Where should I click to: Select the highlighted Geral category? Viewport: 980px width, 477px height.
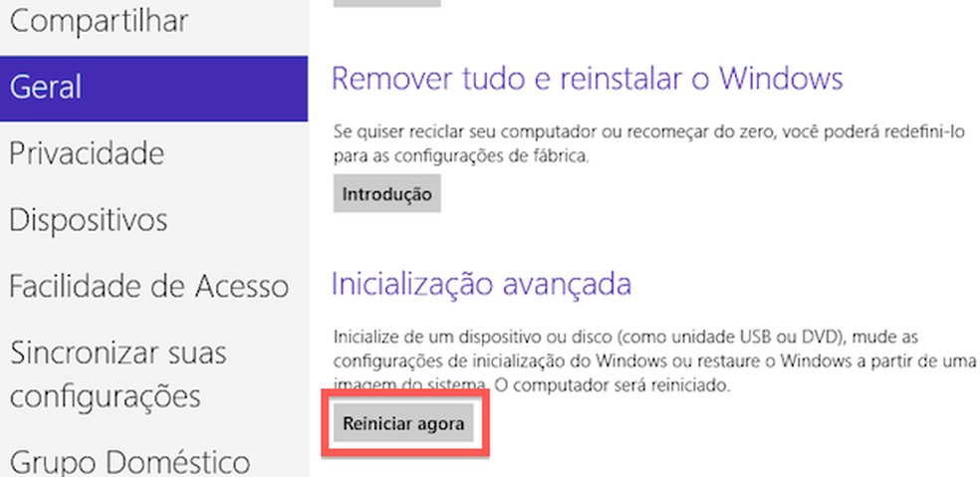153,89
